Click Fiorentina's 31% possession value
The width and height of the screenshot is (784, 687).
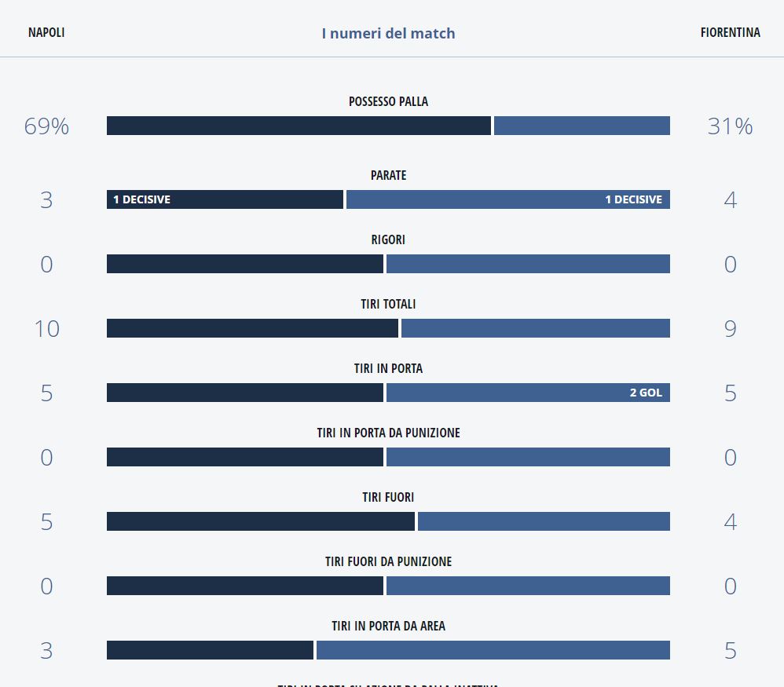[x=730, y=126]
